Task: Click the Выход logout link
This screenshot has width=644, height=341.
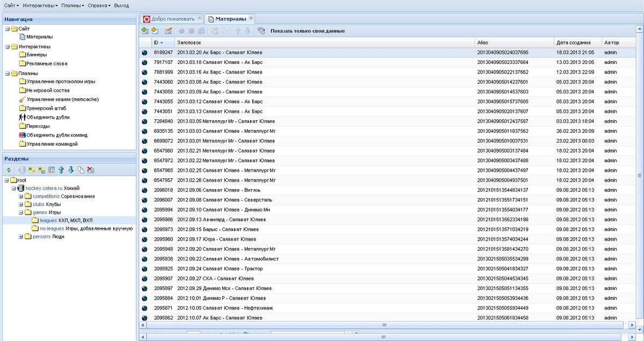Action: 121,5
